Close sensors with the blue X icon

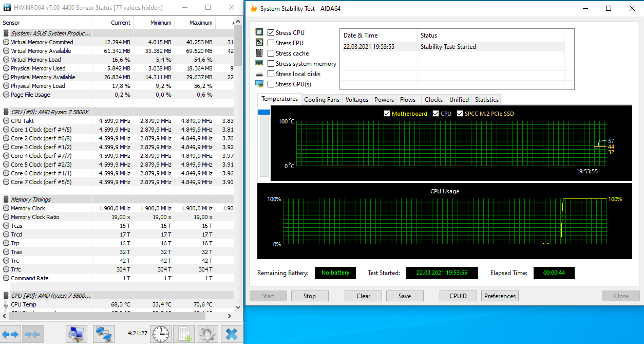pos(232,334)
